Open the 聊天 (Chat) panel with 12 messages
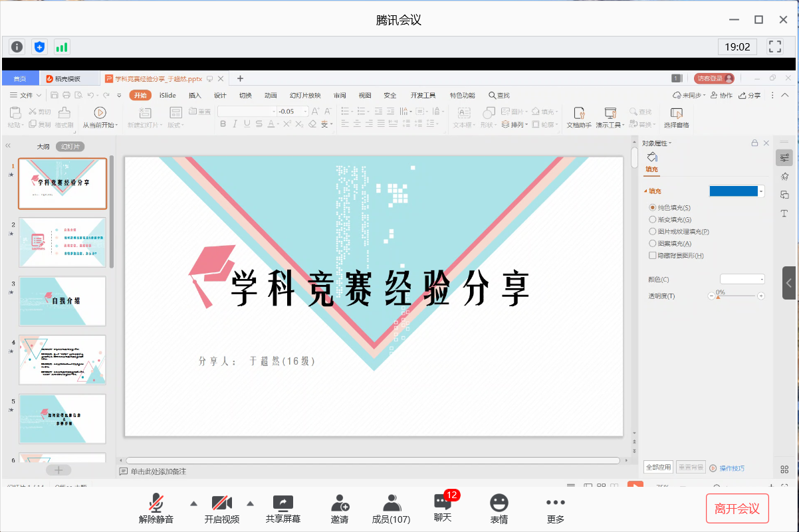This screenshot has width=799, height=532. (441, 510)
